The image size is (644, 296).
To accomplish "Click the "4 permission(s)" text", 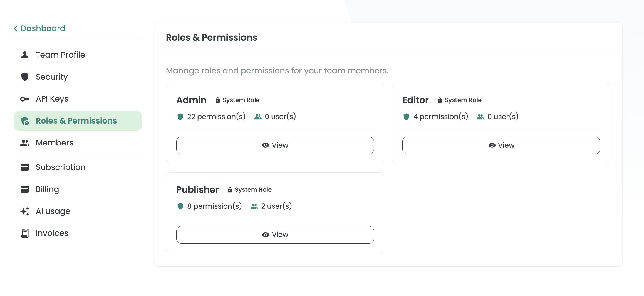I will click(x=441, y=117).
